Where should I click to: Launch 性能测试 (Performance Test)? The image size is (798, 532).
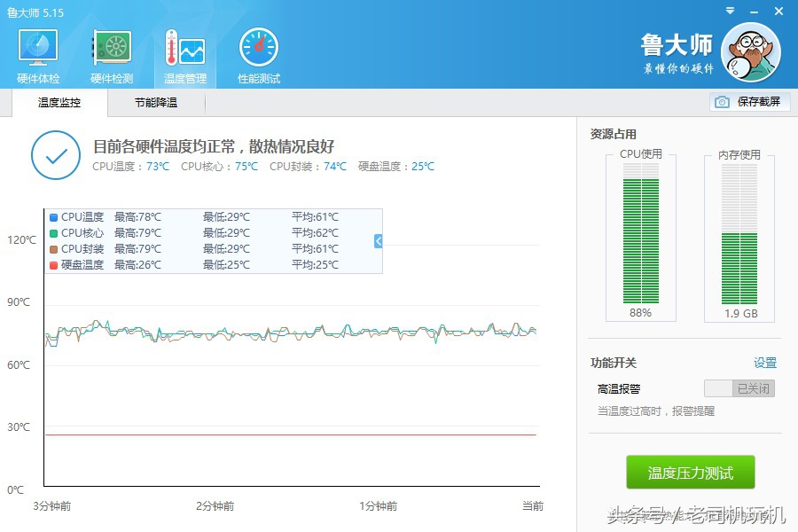tap(256, 55)
